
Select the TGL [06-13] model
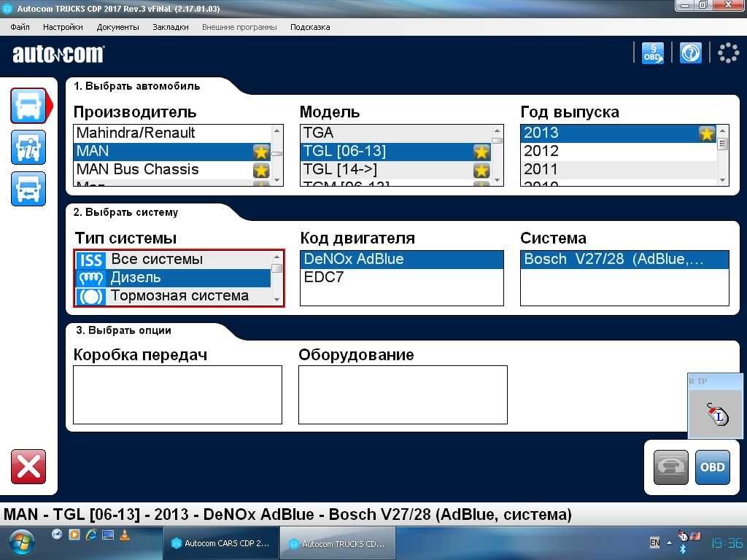point(395,152)
